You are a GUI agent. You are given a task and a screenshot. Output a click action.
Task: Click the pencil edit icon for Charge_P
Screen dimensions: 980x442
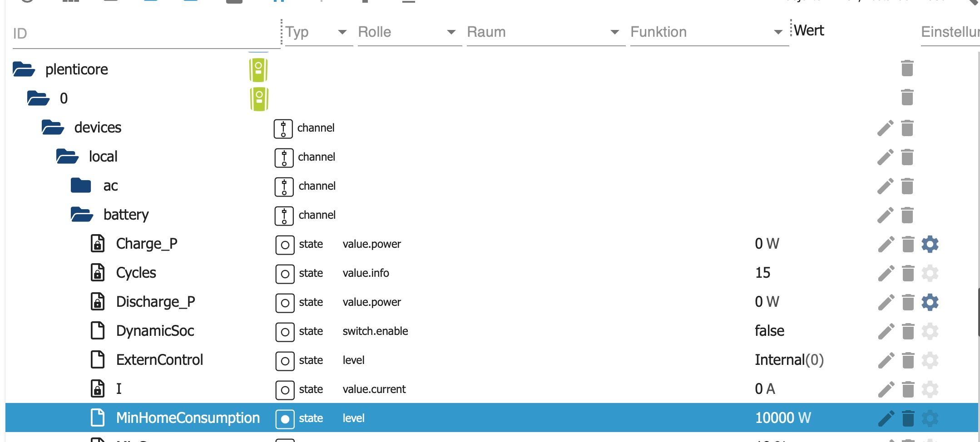pyautogui.click(x=886, y=244)
